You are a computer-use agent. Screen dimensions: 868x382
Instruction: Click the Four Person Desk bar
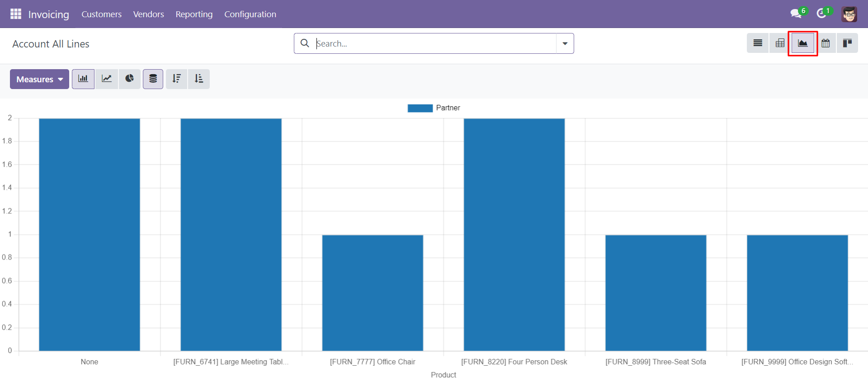point(514,235)
